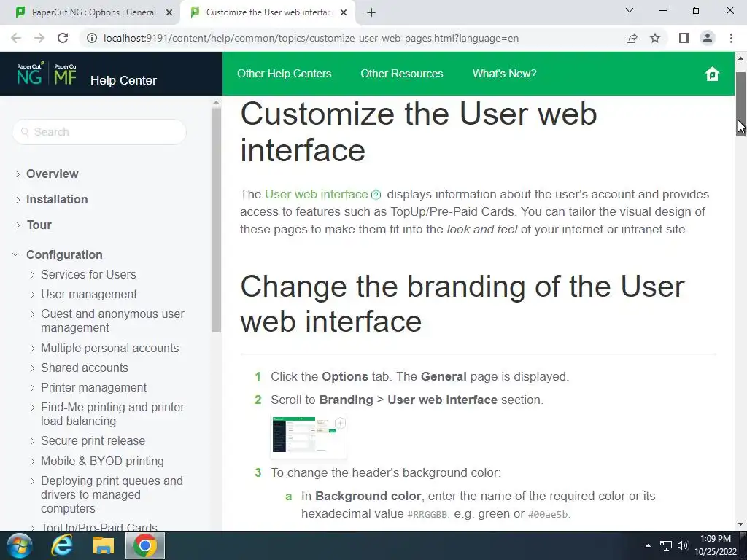
Task: Click the browser address bar URL
Action: tap(311, 38)
